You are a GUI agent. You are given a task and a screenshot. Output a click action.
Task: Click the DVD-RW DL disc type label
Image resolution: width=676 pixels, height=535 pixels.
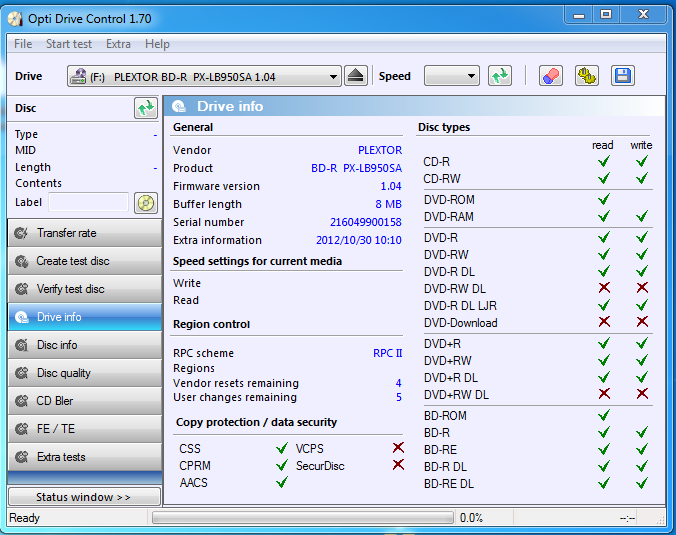coord(454,289)
